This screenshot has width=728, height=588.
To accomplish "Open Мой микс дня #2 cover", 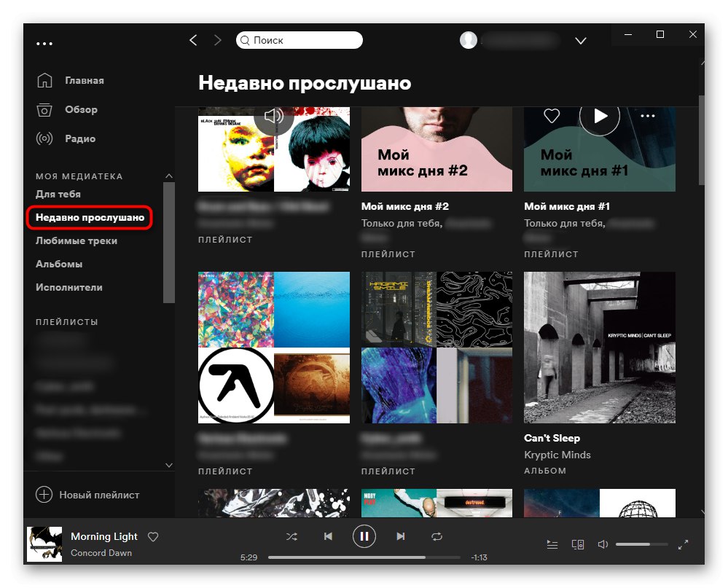I will [x=437, y=149].
